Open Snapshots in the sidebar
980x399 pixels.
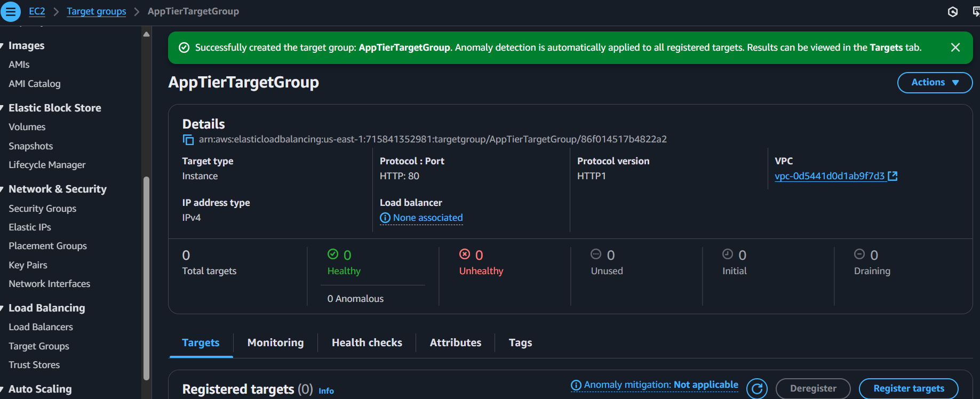tap(31, 146)
